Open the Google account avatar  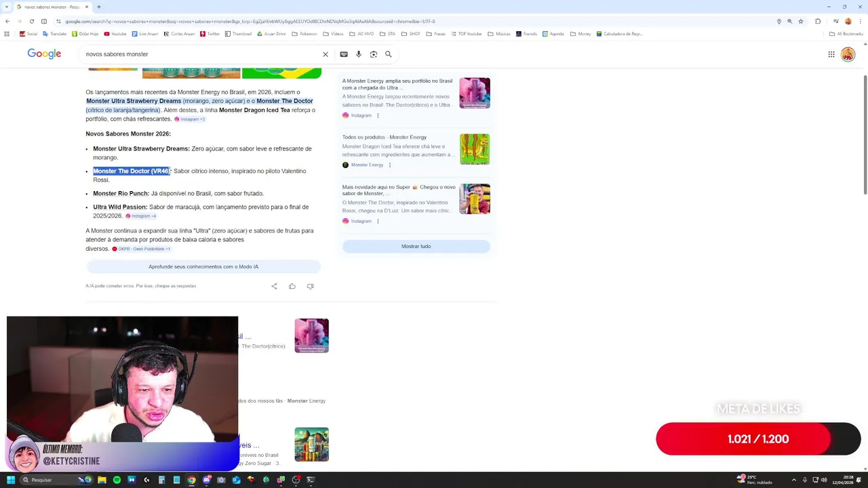(848, 54)
